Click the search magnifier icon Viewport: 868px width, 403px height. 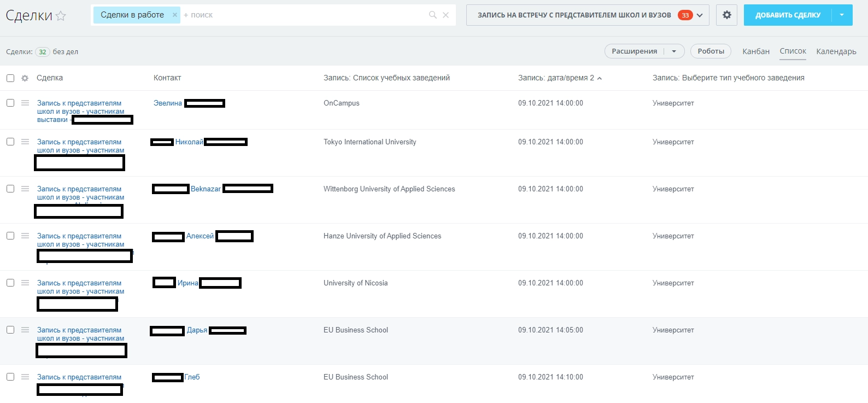(x=432, y=15)
